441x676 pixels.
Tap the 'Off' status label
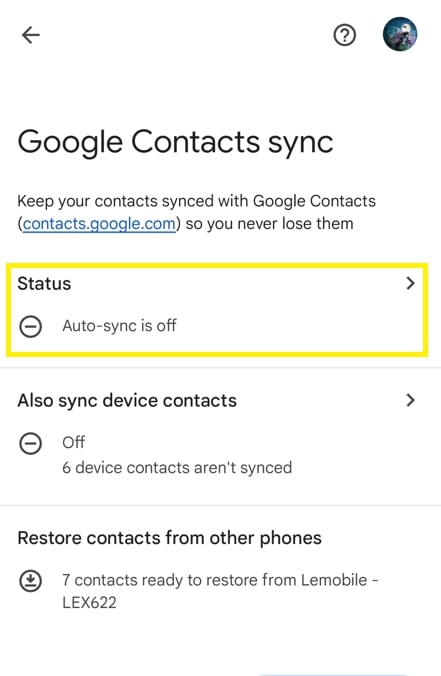(x=74, y=442)
